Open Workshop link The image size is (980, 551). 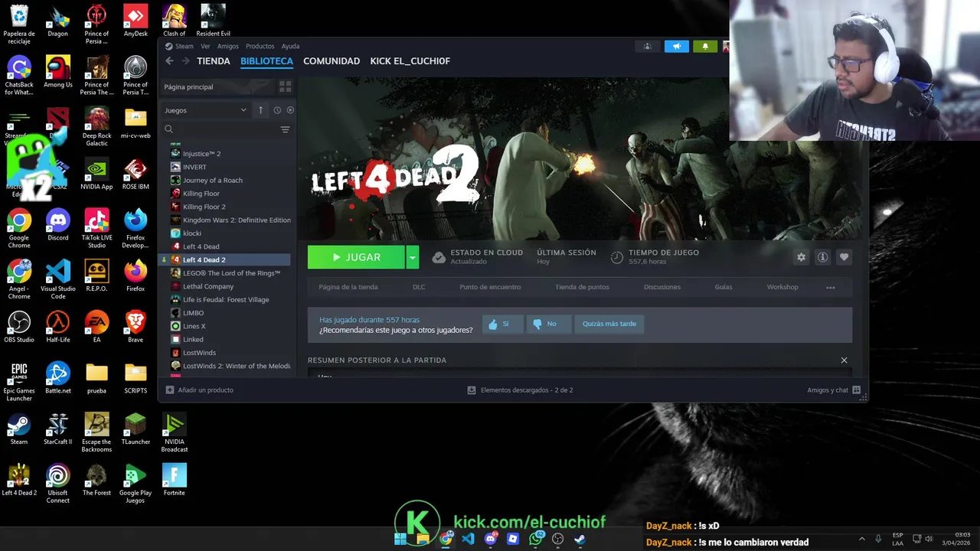[782, 287]
